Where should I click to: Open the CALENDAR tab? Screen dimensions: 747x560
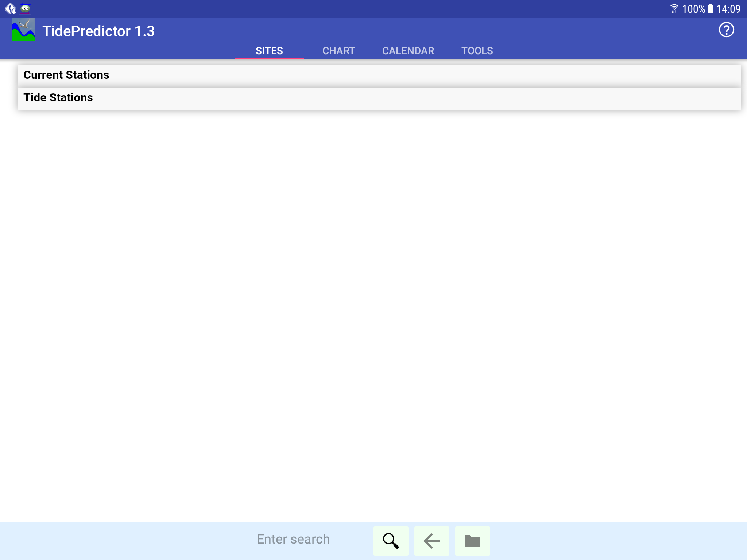[408, 51]
